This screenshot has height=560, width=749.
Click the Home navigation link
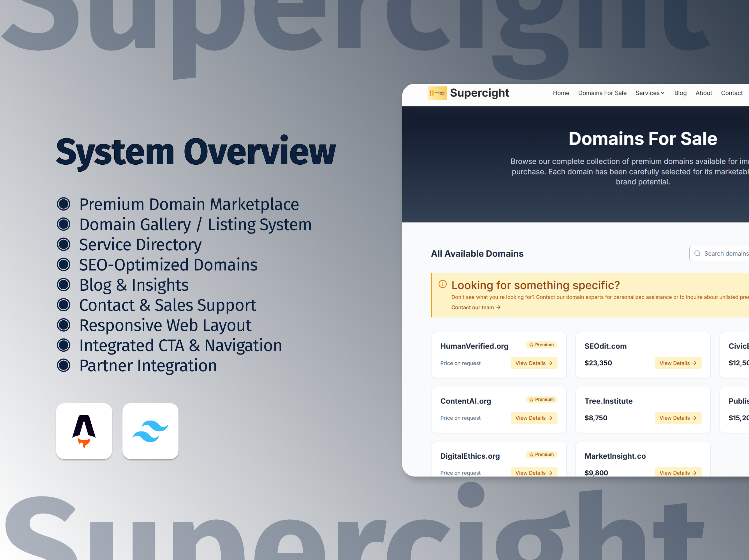click(561, 93)
